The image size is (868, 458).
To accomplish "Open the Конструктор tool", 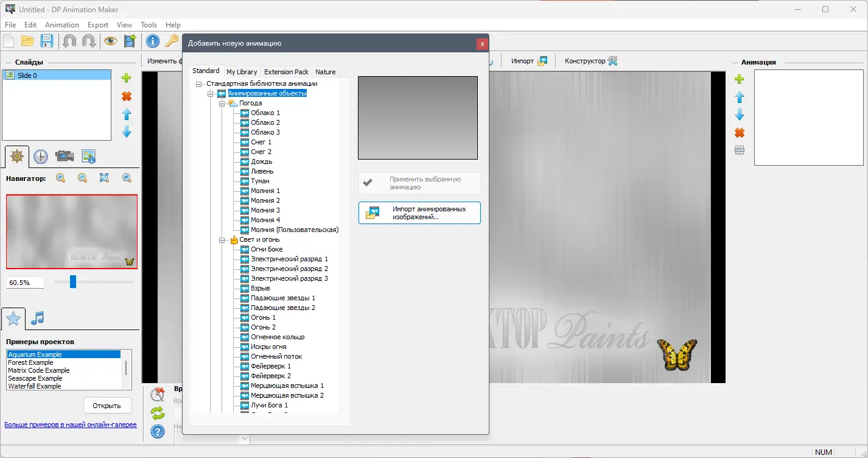I will point(591,61).
